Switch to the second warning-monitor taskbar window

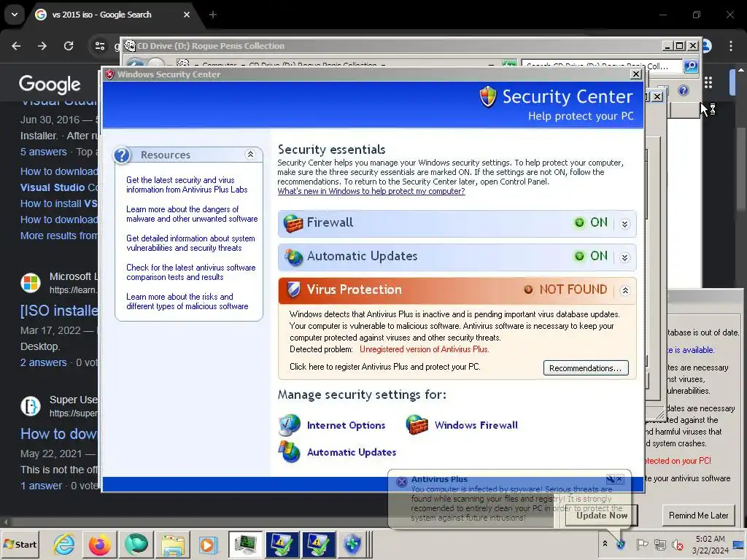[x=319, y=544]
